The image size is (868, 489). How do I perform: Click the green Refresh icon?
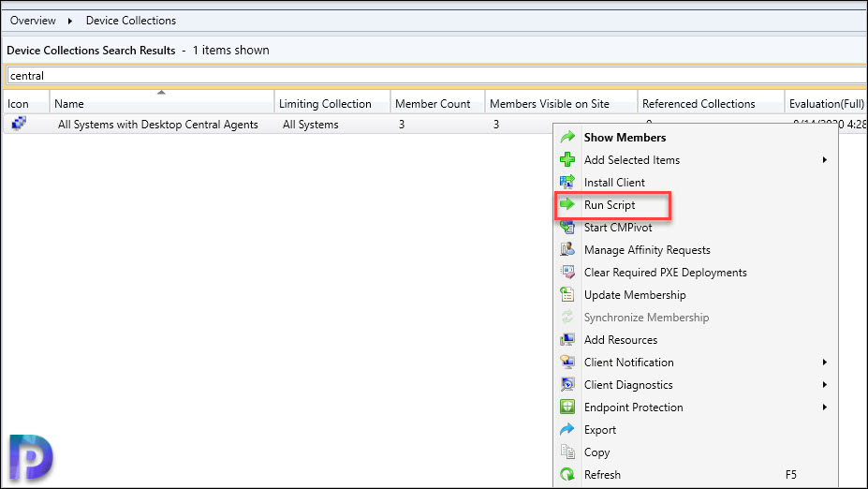(567, 475)
